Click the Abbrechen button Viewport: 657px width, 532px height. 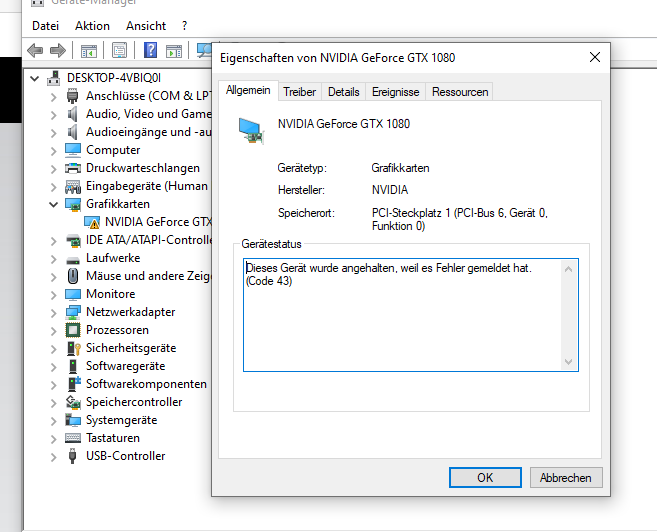tap(566, 478)
